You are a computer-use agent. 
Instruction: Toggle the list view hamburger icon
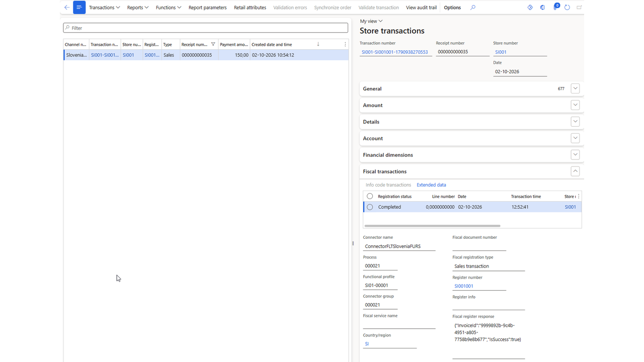[79, 8]
